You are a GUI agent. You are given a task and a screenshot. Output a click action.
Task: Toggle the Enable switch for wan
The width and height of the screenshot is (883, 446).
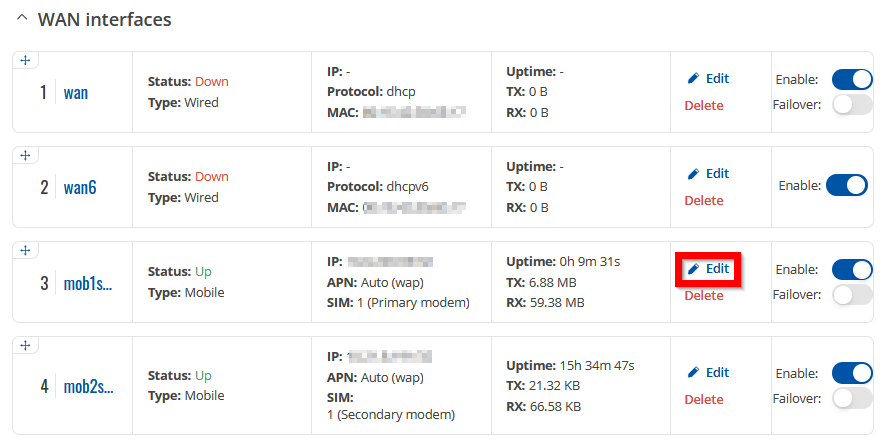pos(852,79)
